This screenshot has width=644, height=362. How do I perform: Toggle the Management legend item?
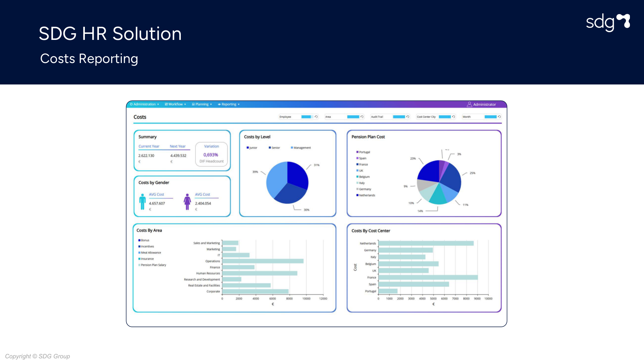pos(301,148)
